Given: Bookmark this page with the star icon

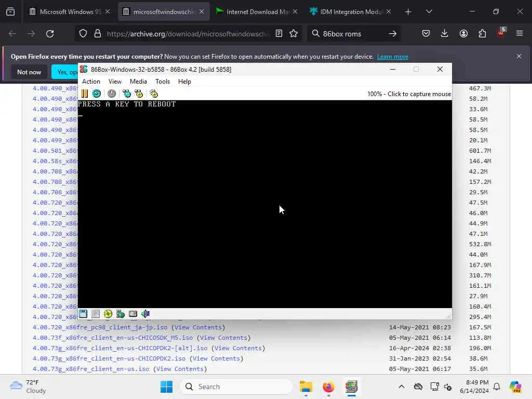Looking at the screenshot, I should (x=294, y=34).
